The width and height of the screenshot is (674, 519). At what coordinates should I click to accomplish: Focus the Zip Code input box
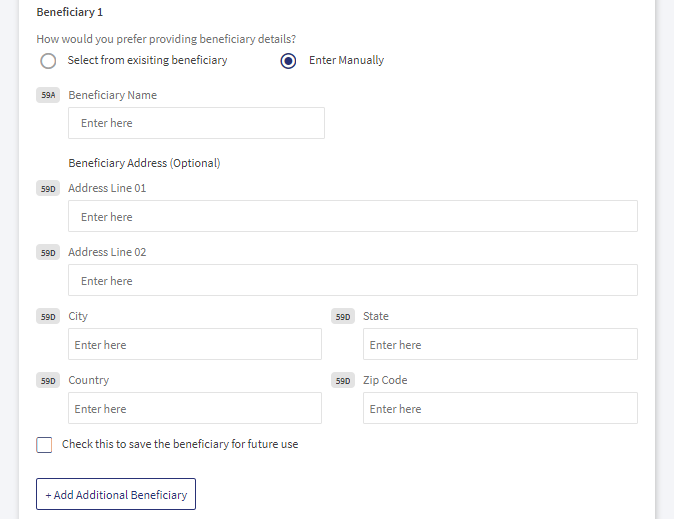(x=500, y=408)
